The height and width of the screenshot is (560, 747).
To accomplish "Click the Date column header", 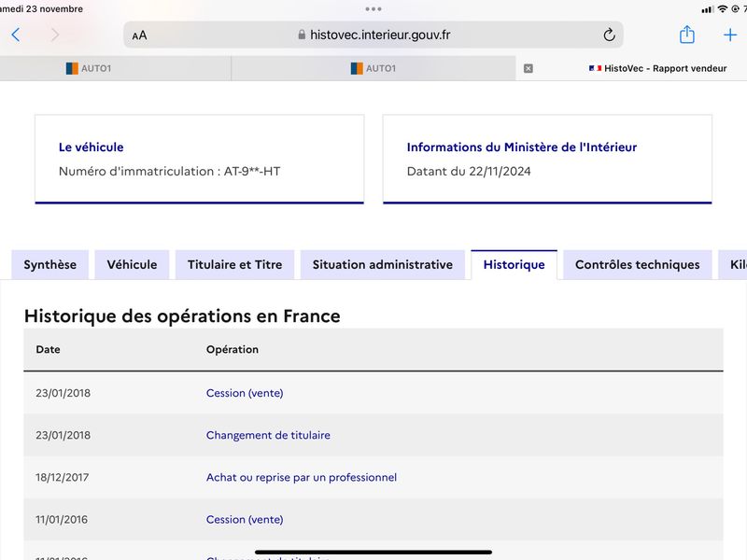I will click(x=49, y=349).
